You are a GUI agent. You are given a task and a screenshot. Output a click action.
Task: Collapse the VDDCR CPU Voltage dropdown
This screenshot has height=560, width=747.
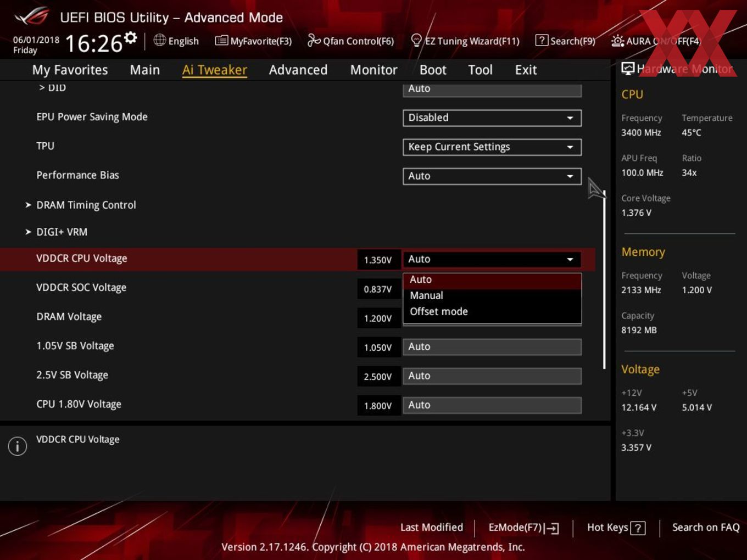point(492,259)
